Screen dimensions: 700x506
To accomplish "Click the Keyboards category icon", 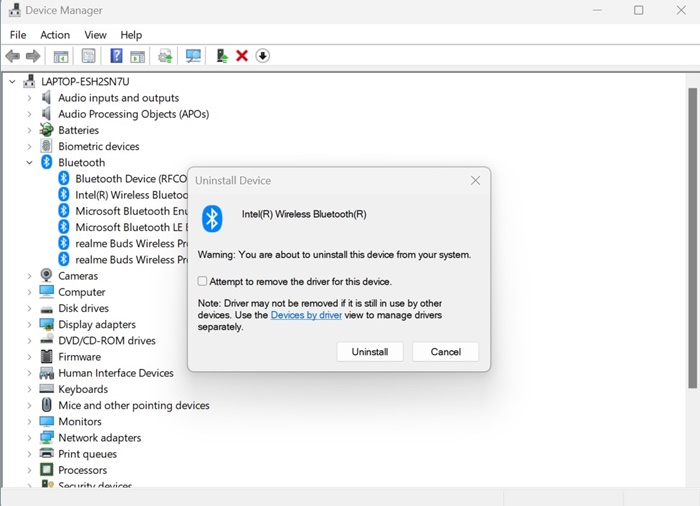I will click(x=46, y=389).
